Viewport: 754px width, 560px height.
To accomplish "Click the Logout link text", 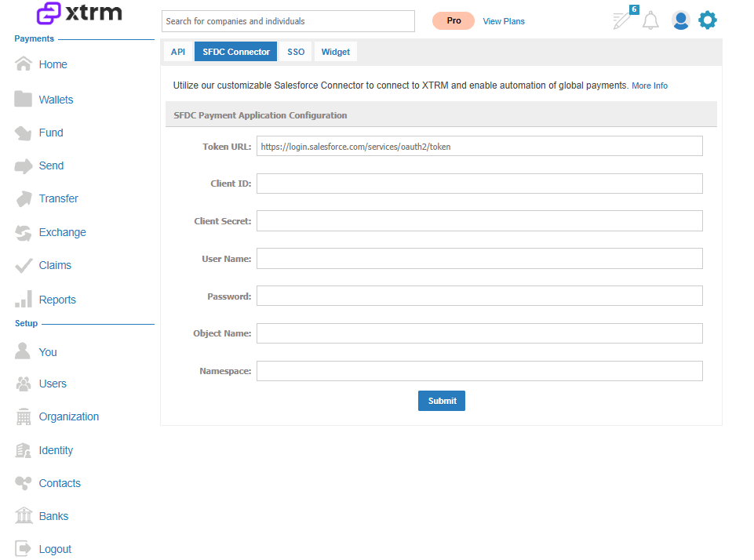I will pos(55,549).
